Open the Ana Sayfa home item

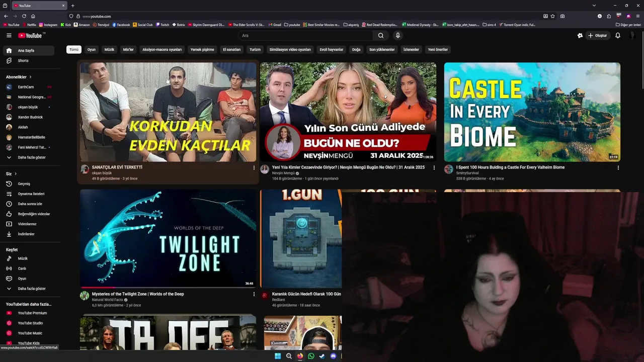(28, 50)
